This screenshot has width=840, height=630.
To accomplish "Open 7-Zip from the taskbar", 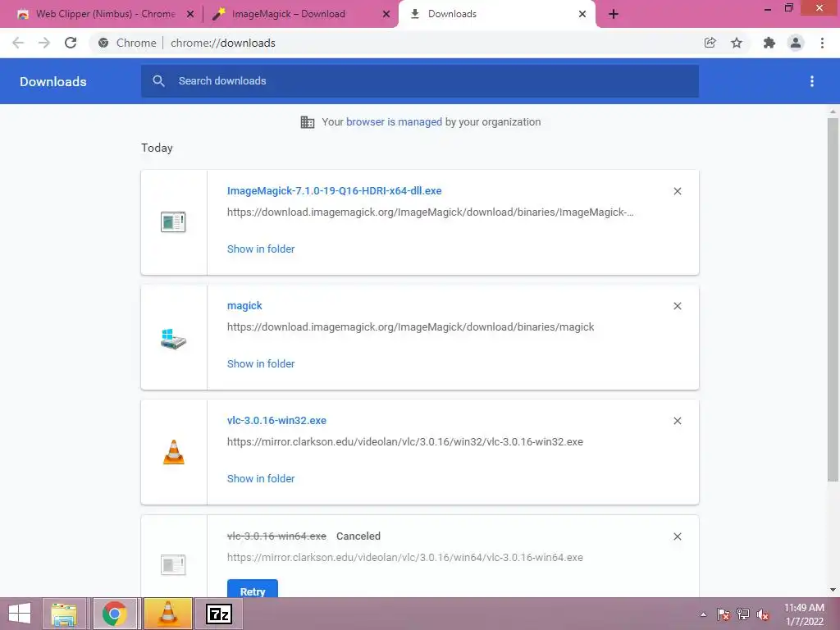I will [219, 614].
